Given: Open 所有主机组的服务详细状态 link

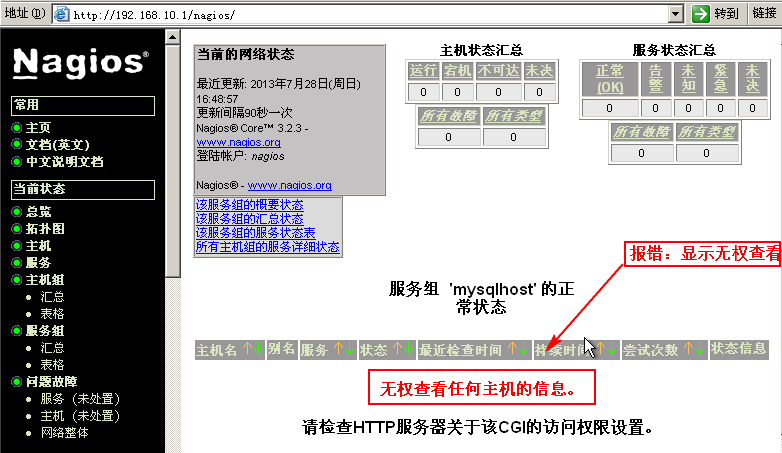Looking at the screenshot, I should tap(267, 246).
